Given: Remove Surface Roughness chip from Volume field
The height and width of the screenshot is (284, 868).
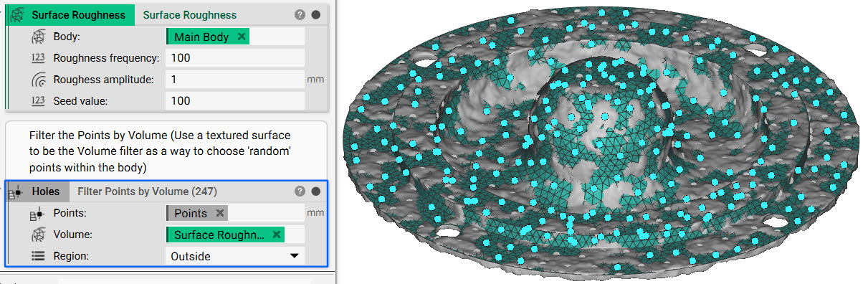Looking at the screenshot, I should tap(276, 235).
